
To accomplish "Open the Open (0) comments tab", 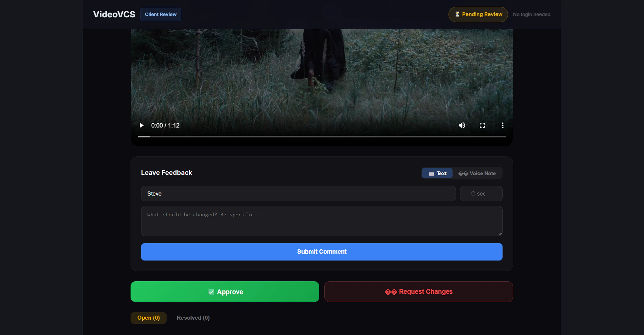I will click(x=148, y=318).
